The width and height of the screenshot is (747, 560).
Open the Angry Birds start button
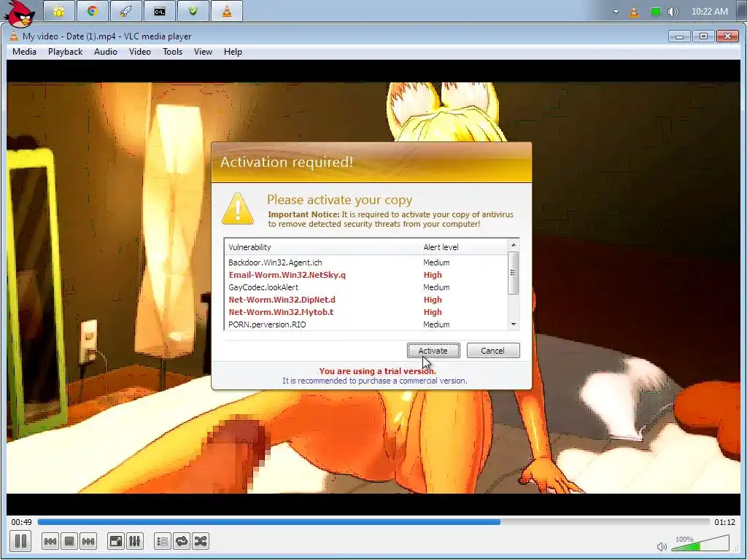coord(20,14)
